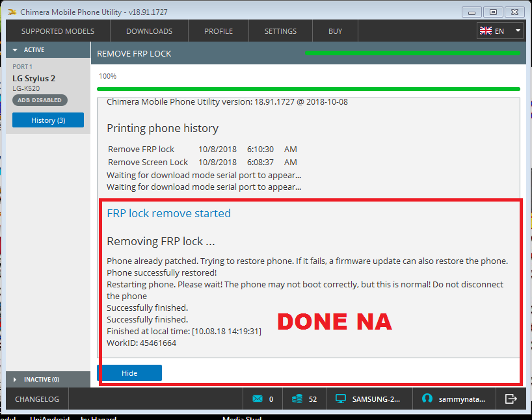Screen dimensions: 532x420
Task: Minimize the Chimera window
Action: point(472,12)
